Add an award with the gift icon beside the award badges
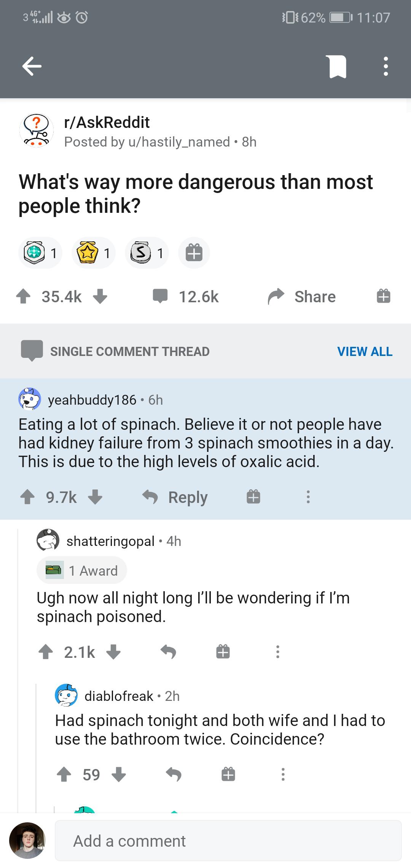 194,253
